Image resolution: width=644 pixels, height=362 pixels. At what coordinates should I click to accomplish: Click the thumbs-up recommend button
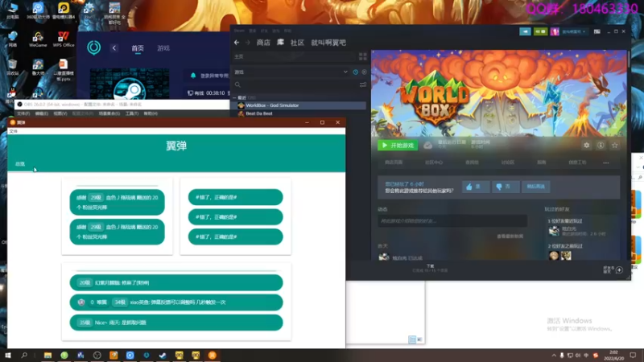(476, 187)
